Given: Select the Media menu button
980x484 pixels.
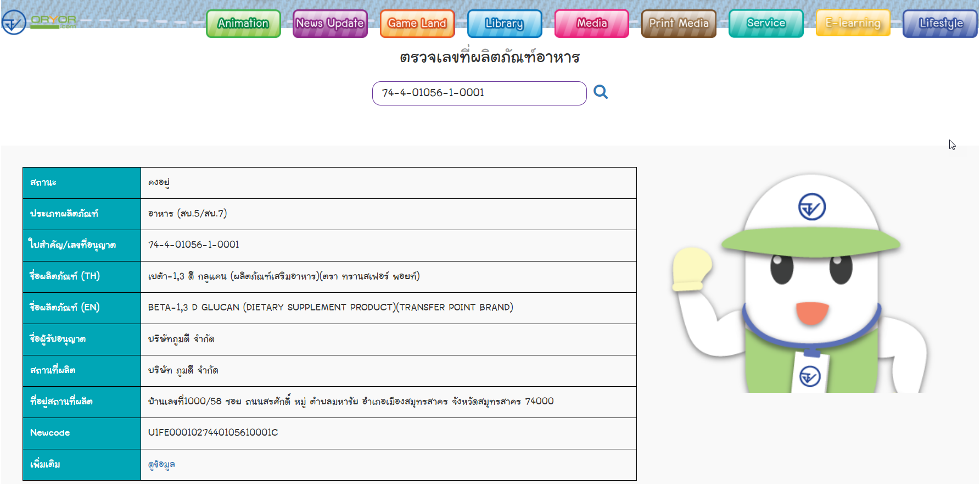Looking at the screenshot, I should [x=592, y=24].
